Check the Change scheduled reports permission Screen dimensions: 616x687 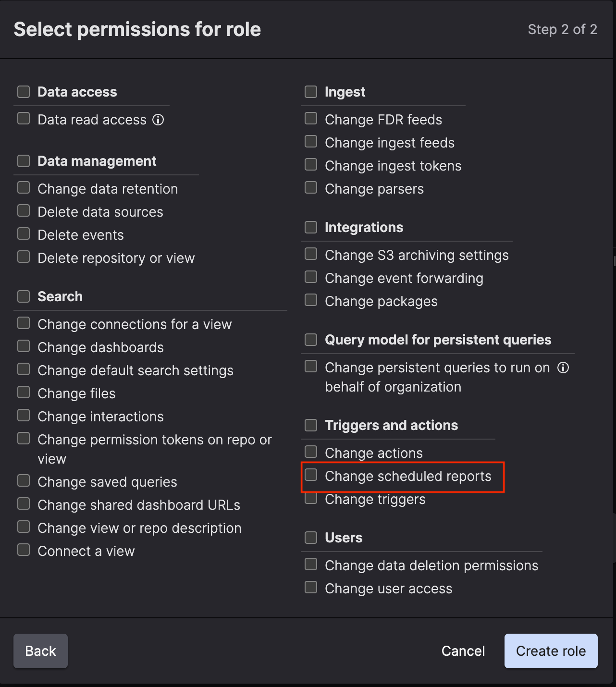click(311, 475)
